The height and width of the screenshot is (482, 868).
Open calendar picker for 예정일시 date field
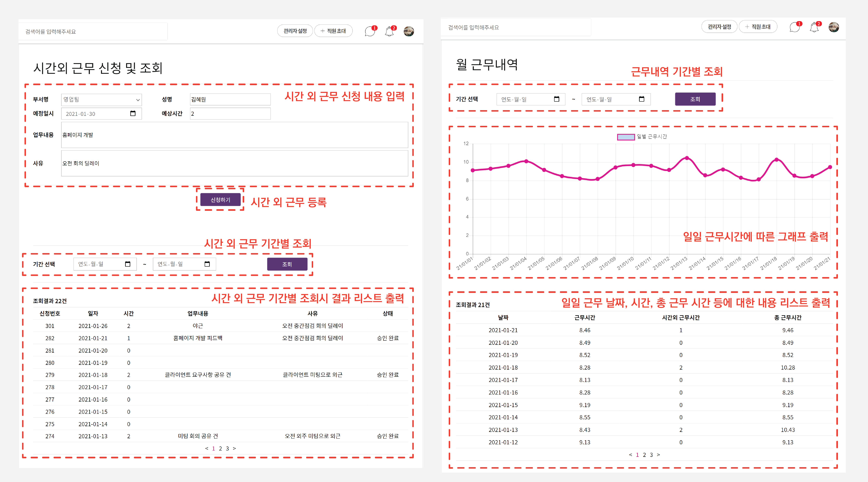[x=133, y=114]
